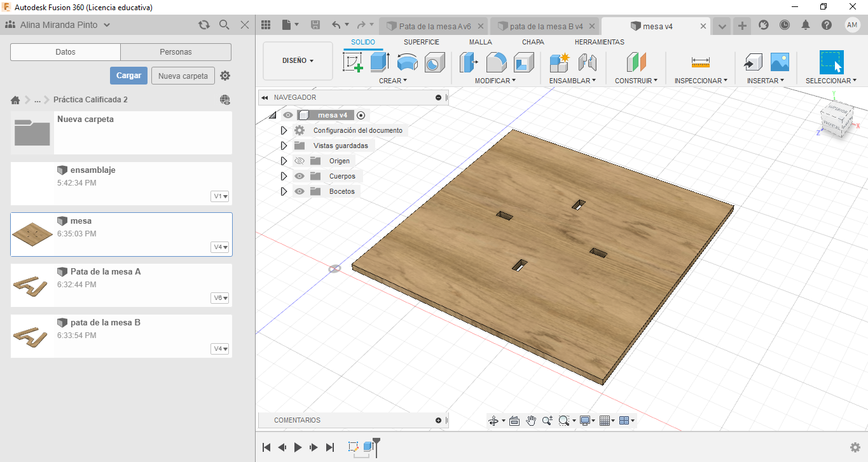Hide the Cuerpos folder
This screenshot has height=462, width=868.
tap(300, 176)
